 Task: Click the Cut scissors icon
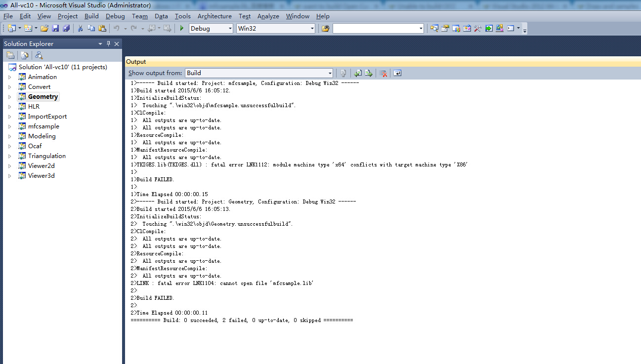click(x=80, y=29)
